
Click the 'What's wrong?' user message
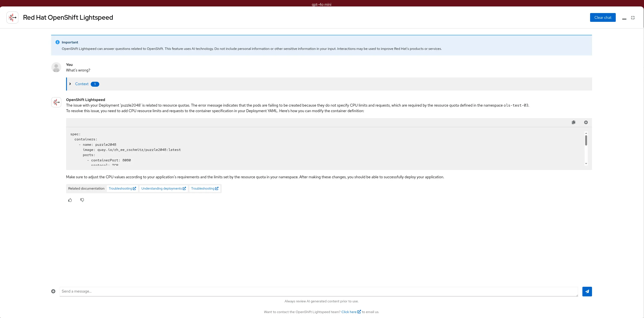(x=78, y=70)
